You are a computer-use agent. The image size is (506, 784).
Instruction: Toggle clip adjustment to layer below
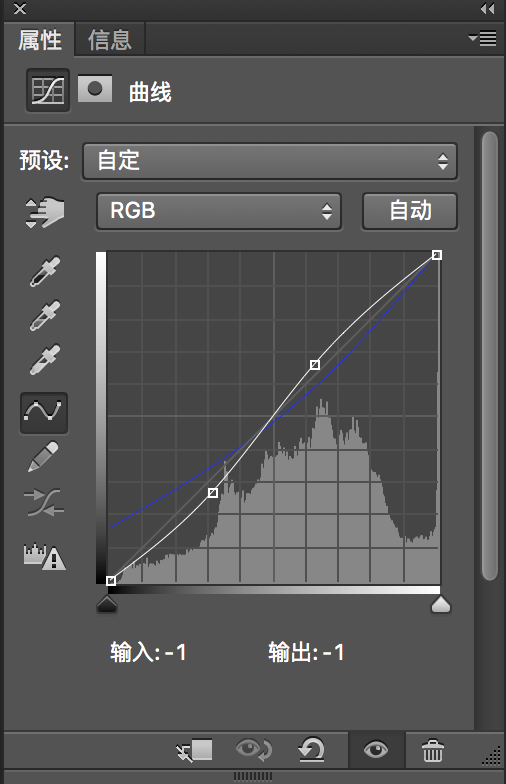click(194, 750)
